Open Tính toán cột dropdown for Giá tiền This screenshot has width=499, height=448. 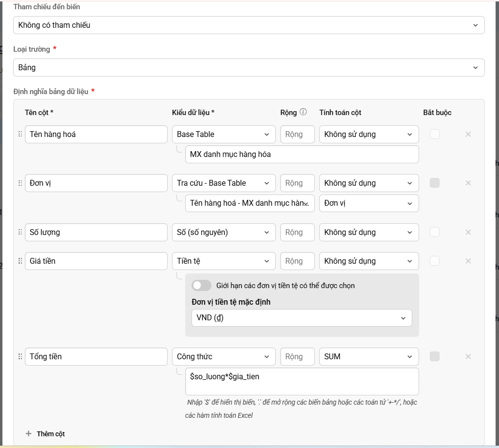(369, 261)
